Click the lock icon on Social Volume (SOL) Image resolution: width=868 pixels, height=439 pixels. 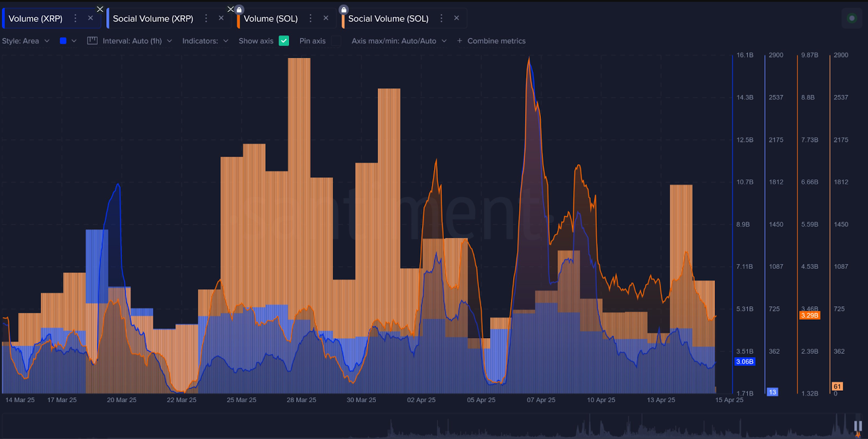coord(343,10)
